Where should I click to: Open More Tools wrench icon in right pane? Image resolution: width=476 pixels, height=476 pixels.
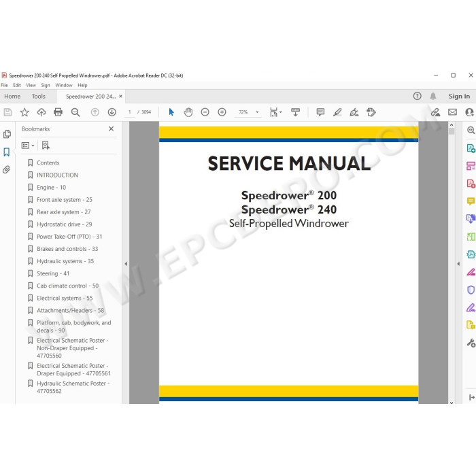(x=471, y=343)
